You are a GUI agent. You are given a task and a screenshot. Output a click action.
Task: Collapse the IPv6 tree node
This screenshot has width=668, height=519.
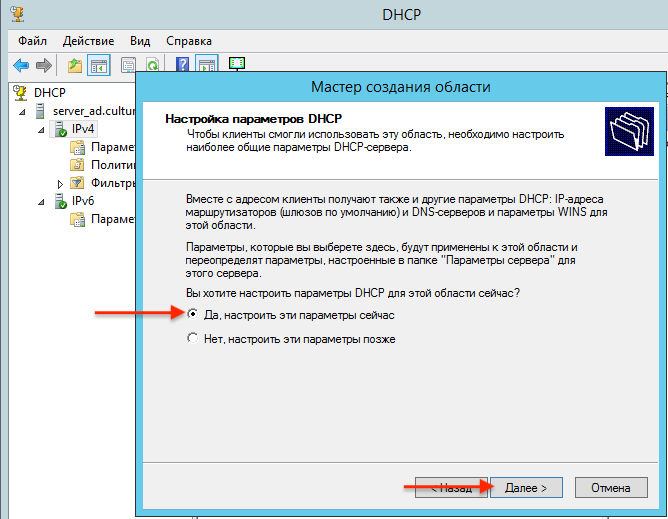point(41,201)
